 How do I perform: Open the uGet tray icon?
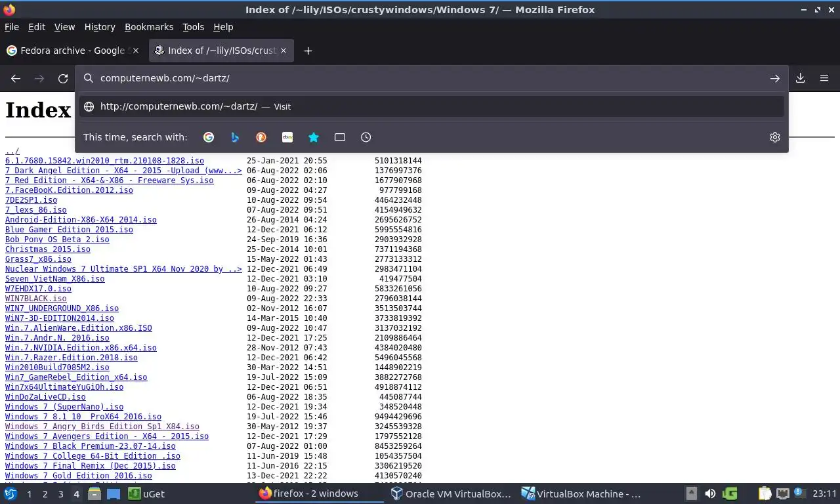coord(730,493)
